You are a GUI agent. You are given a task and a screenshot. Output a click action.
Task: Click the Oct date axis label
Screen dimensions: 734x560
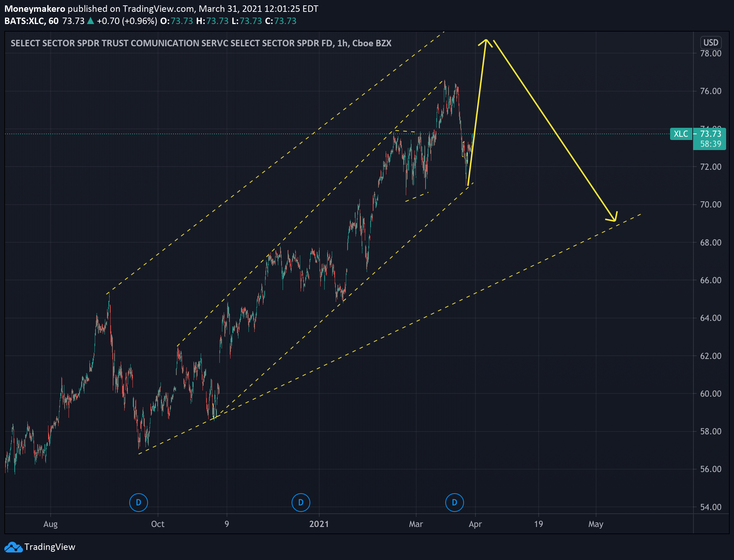[x=158, y=524]
